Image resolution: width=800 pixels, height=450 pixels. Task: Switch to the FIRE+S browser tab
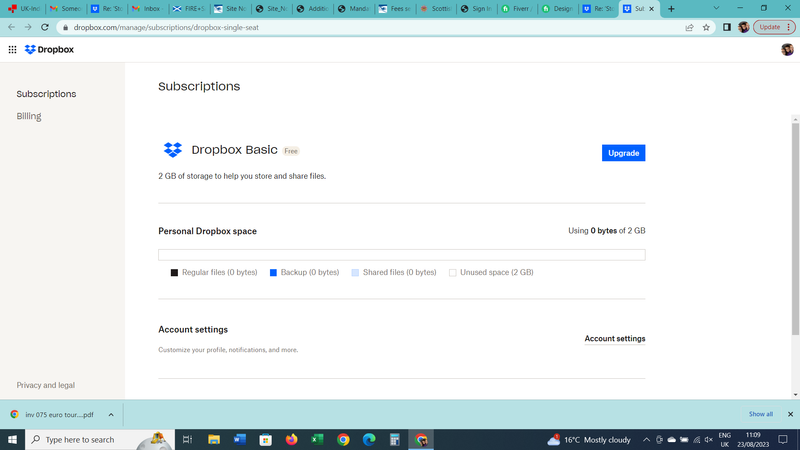(x=189, y=9)
